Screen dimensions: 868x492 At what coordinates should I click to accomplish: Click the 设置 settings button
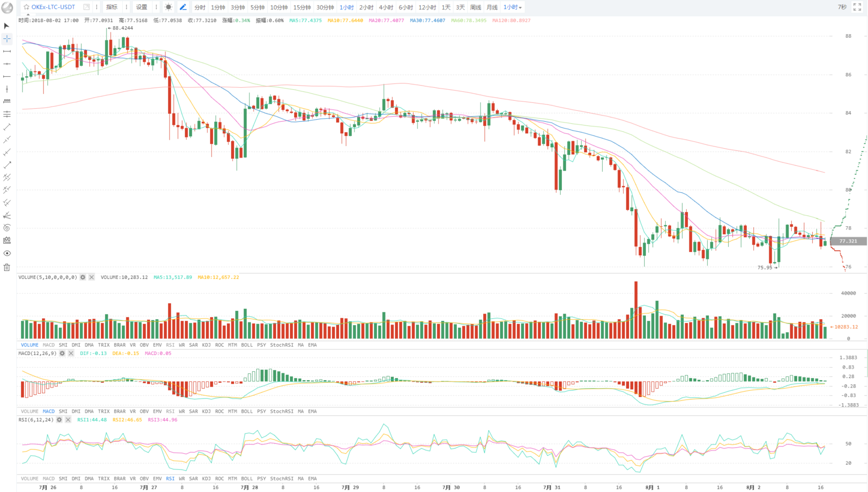click(142, 7)
